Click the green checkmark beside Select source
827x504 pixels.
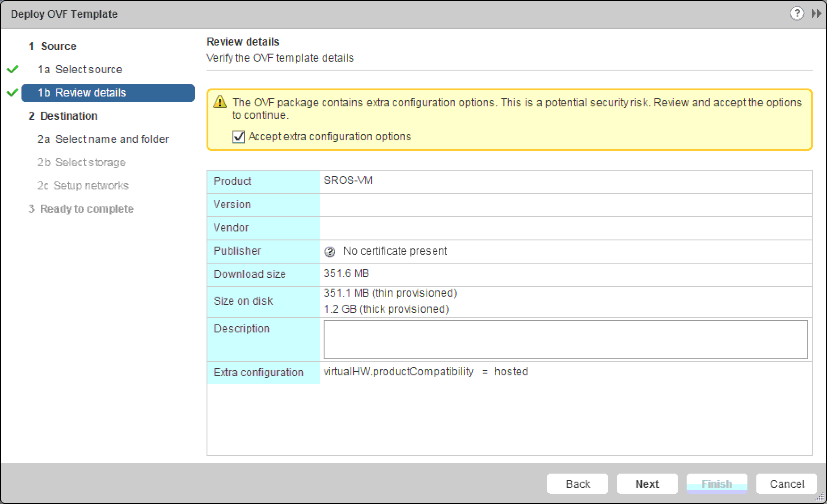tap(13, 69)
